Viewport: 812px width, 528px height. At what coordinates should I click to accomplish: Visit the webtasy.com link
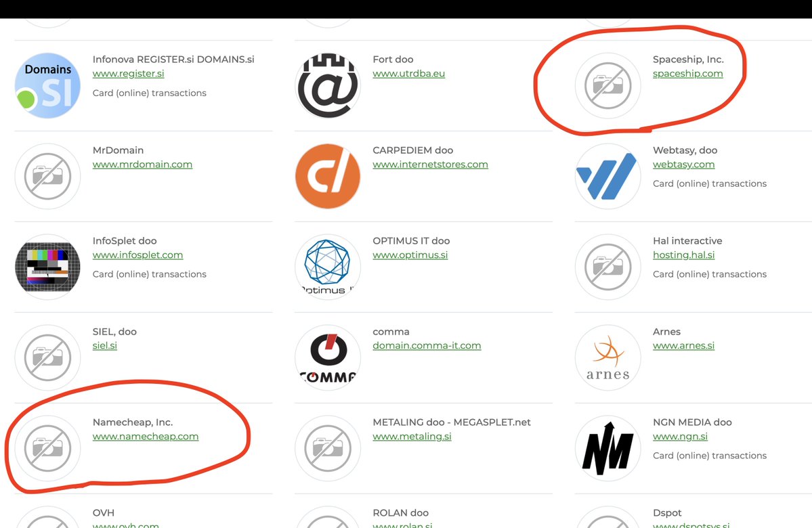pyautogui.click(x=683, y=164)
